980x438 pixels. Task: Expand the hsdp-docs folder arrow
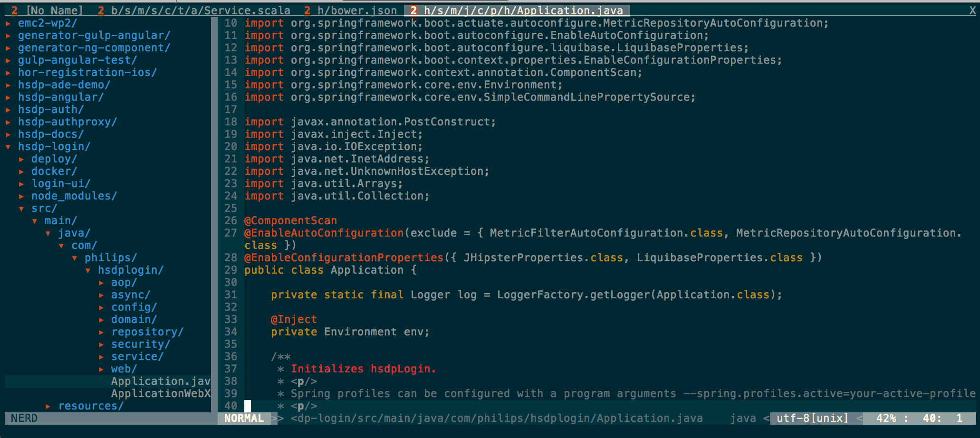click(x=9, y=134)
